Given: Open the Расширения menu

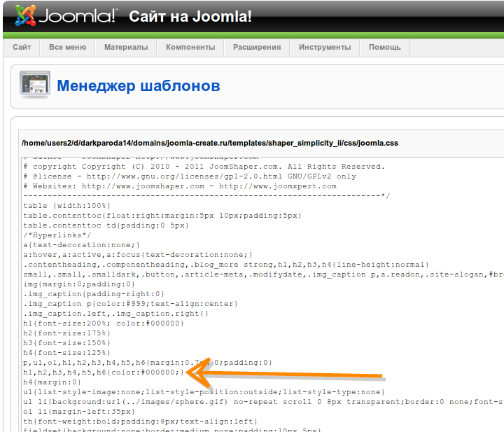Looking at the screenshot, I should pos(257,47).
